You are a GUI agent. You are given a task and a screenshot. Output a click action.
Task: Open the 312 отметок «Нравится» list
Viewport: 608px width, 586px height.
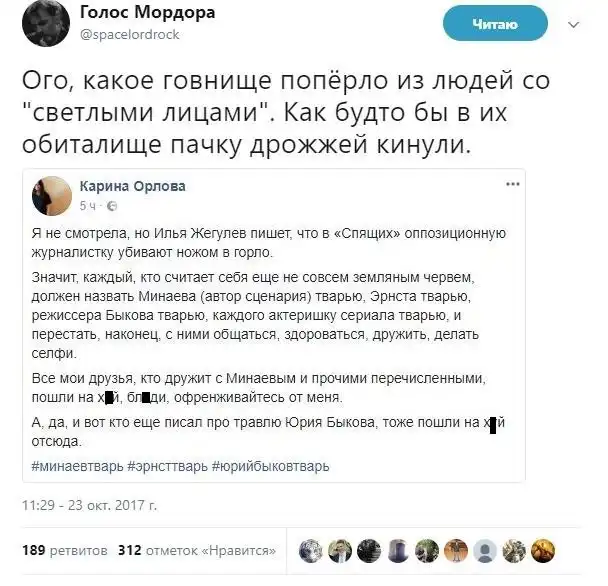point(197,550)
